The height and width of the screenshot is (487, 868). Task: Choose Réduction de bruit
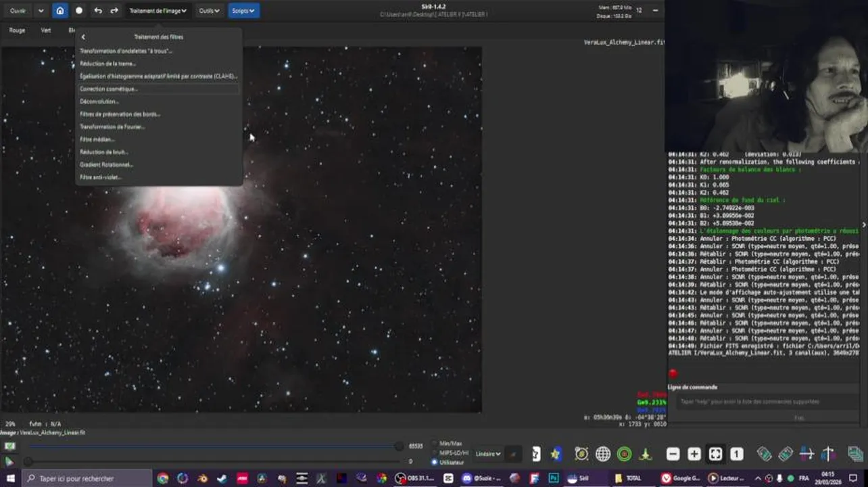[x=104, y=152]
